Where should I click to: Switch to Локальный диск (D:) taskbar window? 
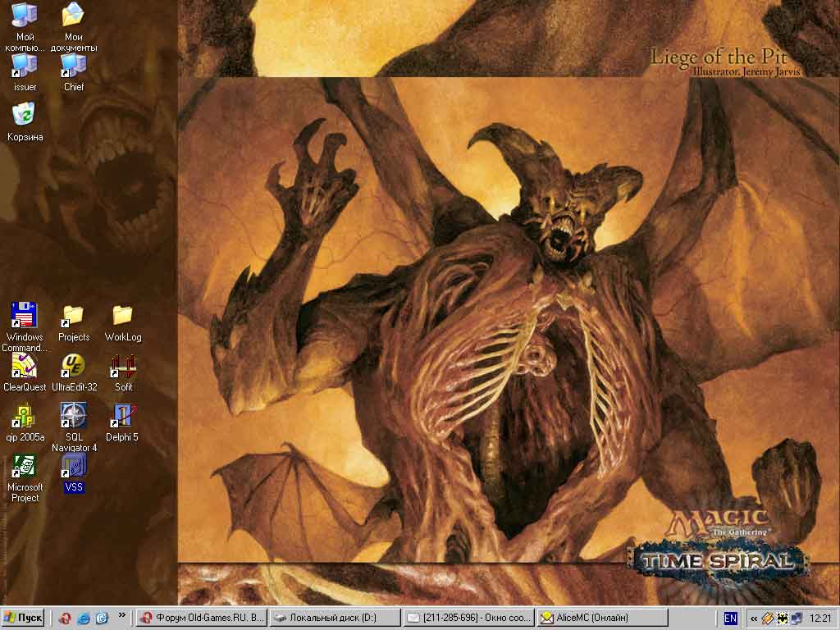(335, 618)
